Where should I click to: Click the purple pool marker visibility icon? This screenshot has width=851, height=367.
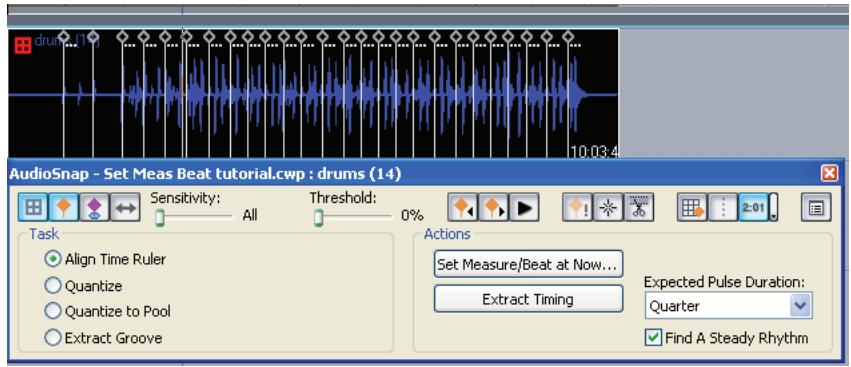(x=94, y=207)
